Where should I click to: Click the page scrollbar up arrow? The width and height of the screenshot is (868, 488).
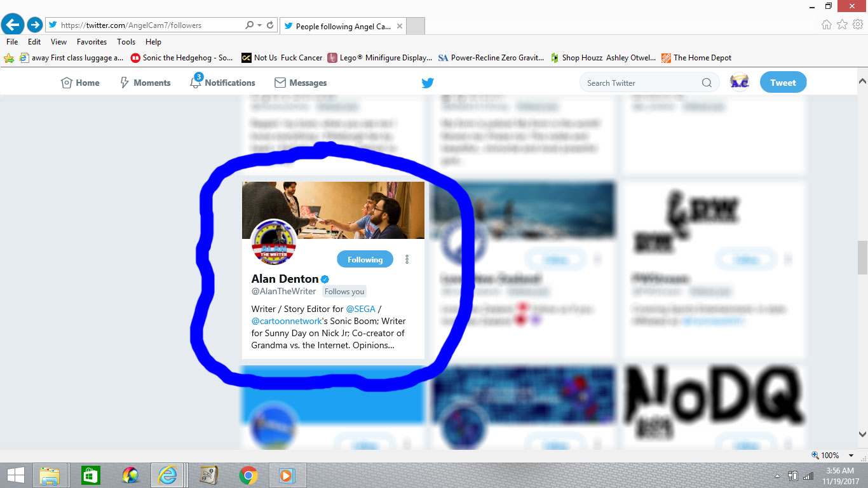pos(862,82)
